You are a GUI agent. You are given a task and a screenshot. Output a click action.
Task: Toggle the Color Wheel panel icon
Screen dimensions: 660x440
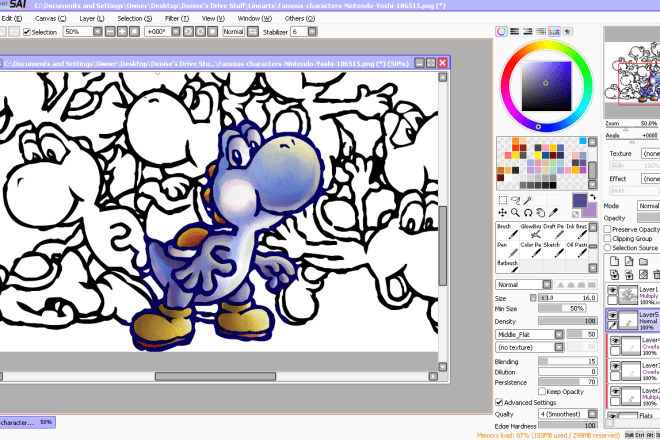pos(501,32)
